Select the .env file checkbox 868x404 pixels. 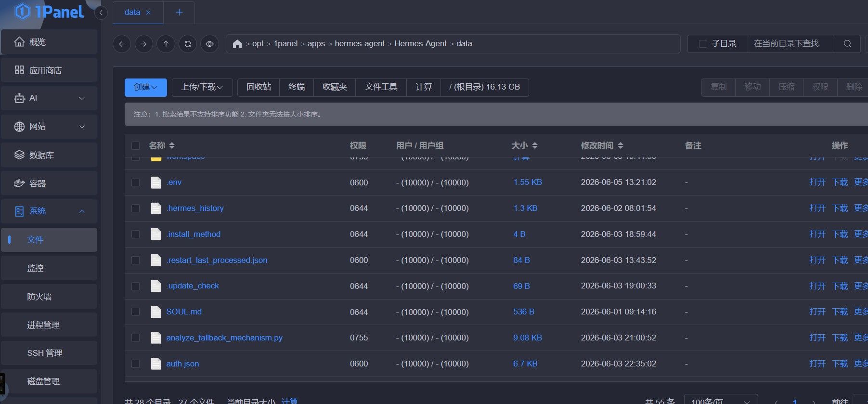[136, 182]
